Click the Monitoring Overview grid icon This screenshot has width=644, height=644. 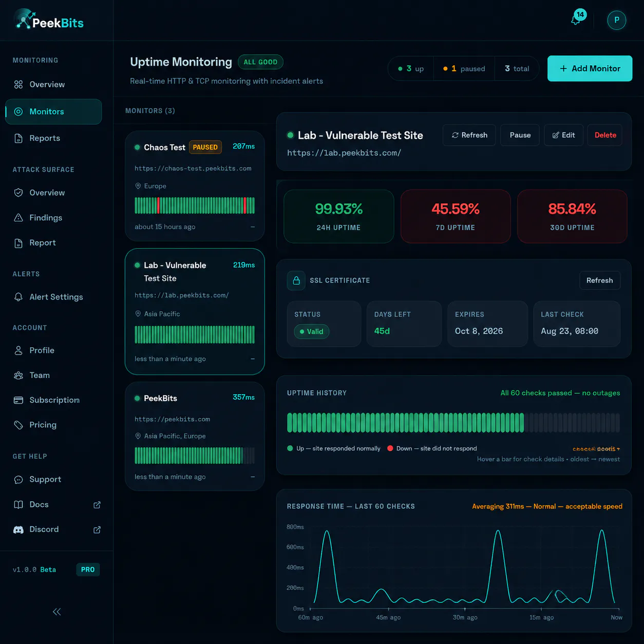pos(18,84)
